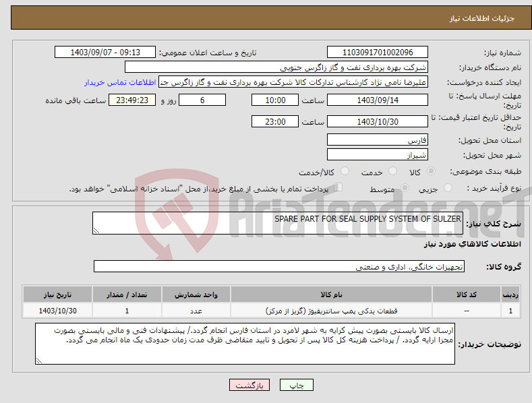Select the کالا radio button
The height and width of the screenshot is (403, 532).
[x=431, y=171]
